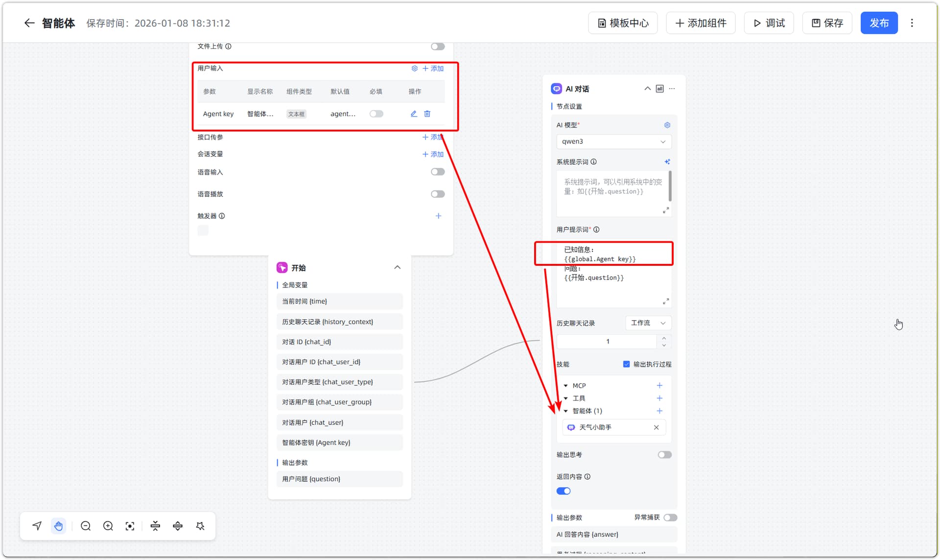Click the hand pan tool icon
Image resolution: width=940 pixels, height=560 pixels.
tap(59, 526)
